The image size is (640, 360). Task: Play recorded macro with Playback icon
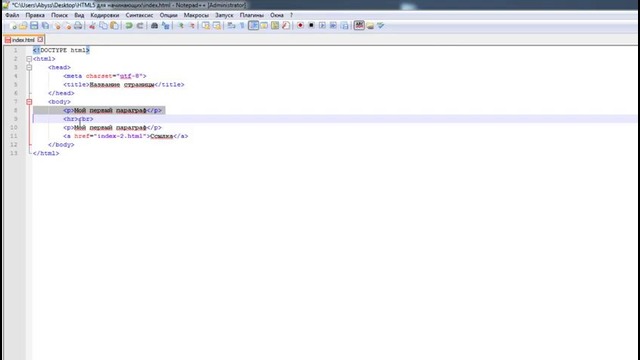click(322, 26)
